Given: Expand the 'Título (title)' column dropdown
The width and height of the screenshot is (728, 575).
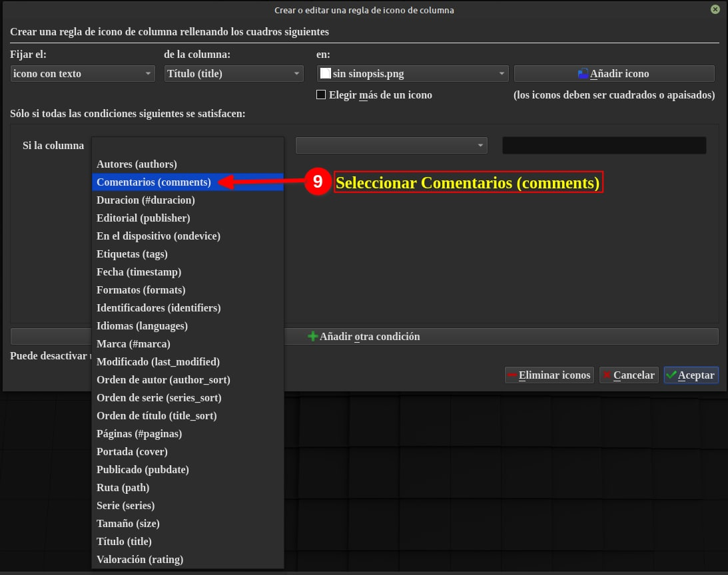Looking at the screenshot, I should [x=233, y=74].
